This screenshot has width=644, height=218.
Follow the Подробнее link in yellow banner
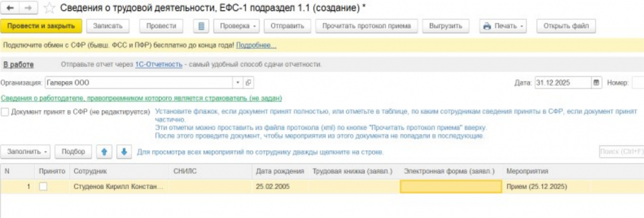pos(256,45)
